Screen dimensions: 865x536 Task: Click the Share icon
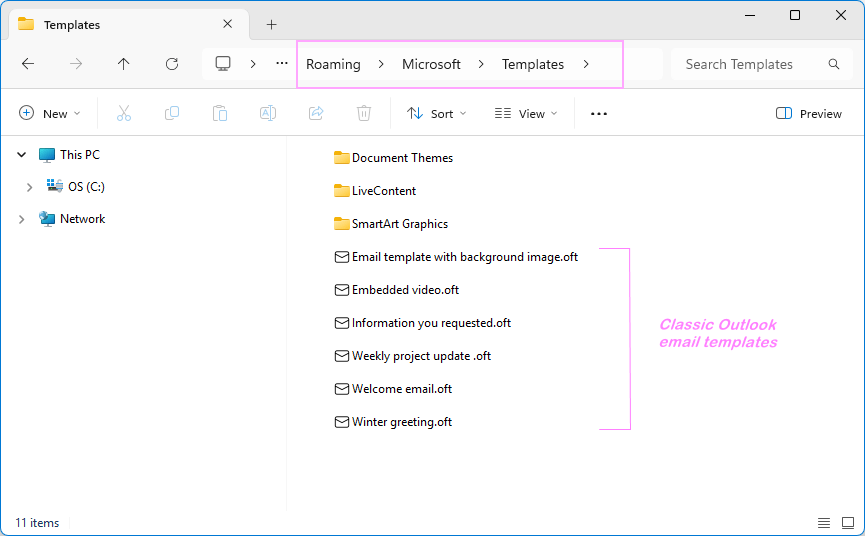pos(316,114)
